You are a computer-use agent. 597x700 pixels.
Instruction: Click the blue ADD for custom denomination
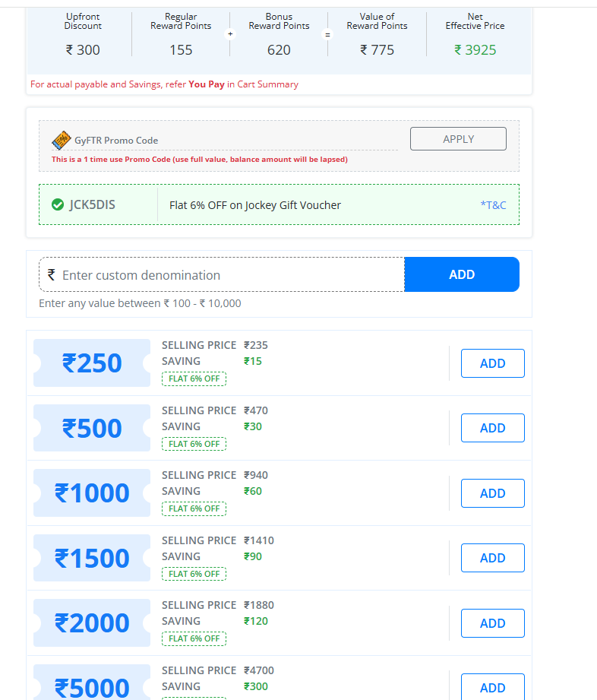[x=462, y=274]
